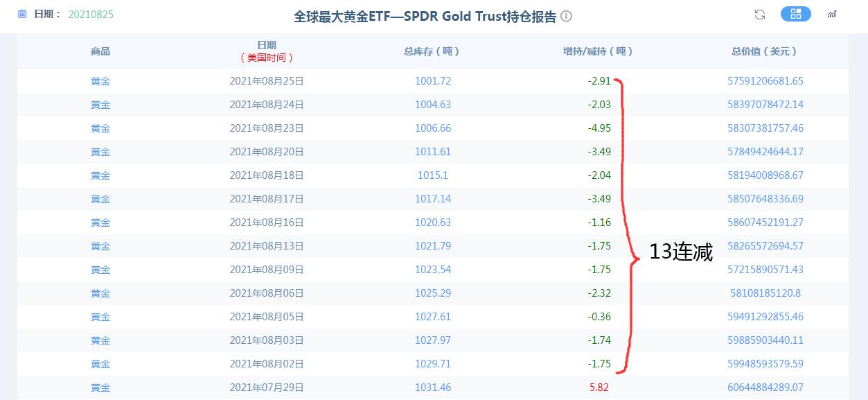Image resolution: width=868 pixels, height=400 pixels.
Task: Click the change value -2.91
Action: [x=599, y=81]
